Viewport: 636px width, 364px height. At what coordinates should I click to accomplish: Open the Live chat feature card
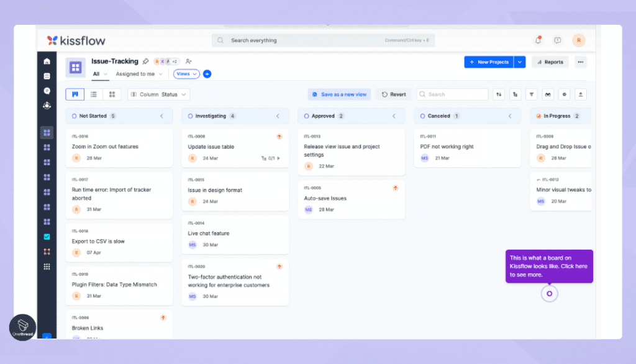tap(235, 235)
